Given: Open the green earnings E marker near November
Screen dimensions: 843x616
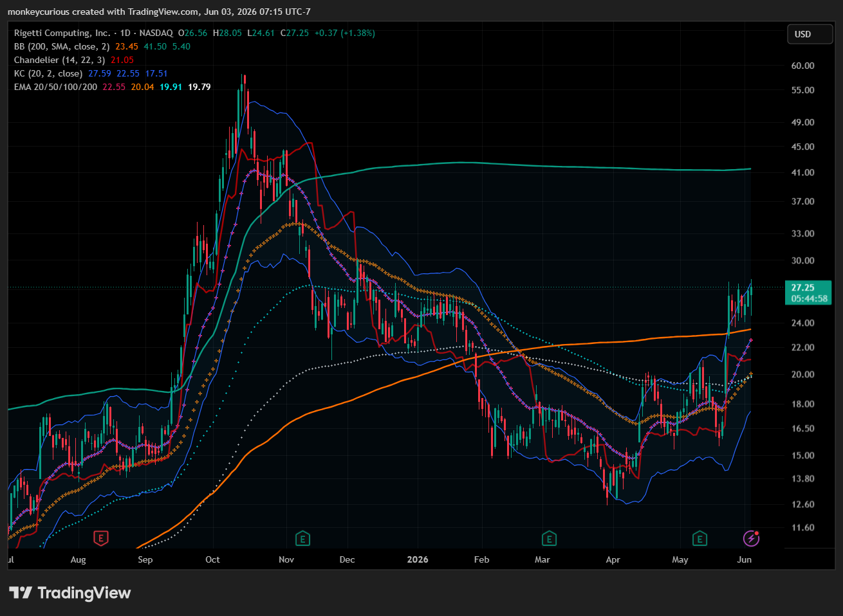Looking at the screenshot, I should pyautogui.click(x=302, y=538).
